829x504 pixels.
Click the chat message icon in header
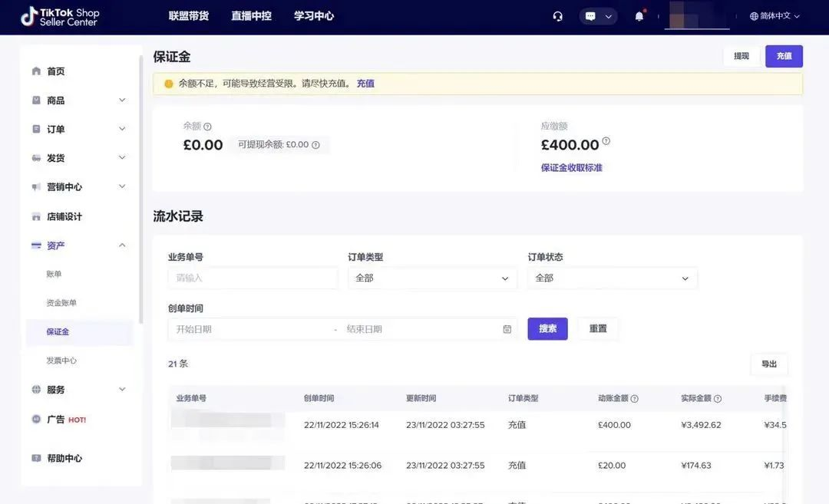(590, 16)
